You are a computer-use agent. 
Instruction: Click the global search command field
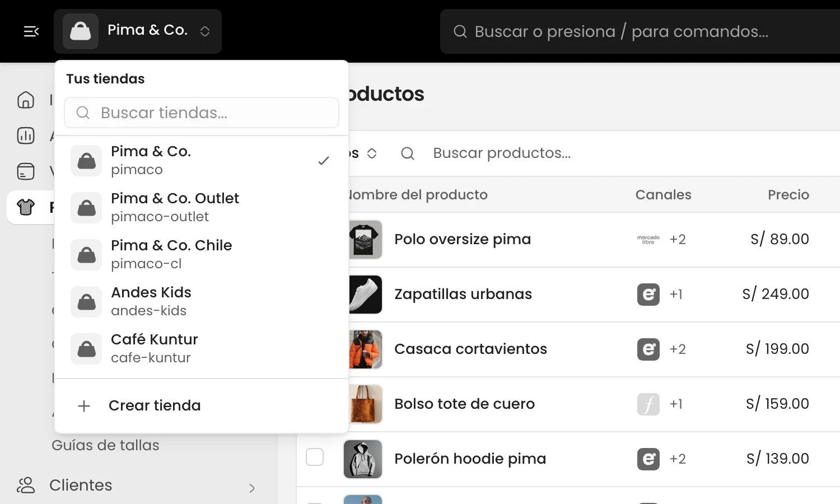click(640, 31)
